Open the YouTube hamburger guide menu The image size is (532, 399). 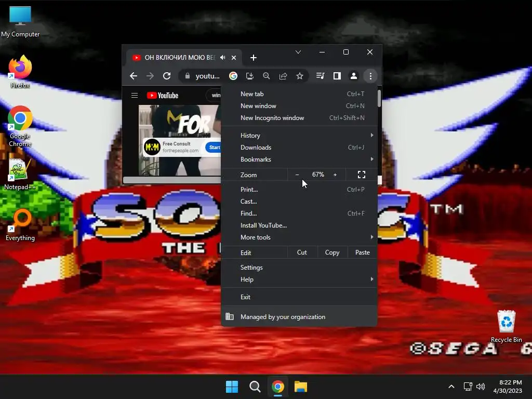tap(135, 96)
